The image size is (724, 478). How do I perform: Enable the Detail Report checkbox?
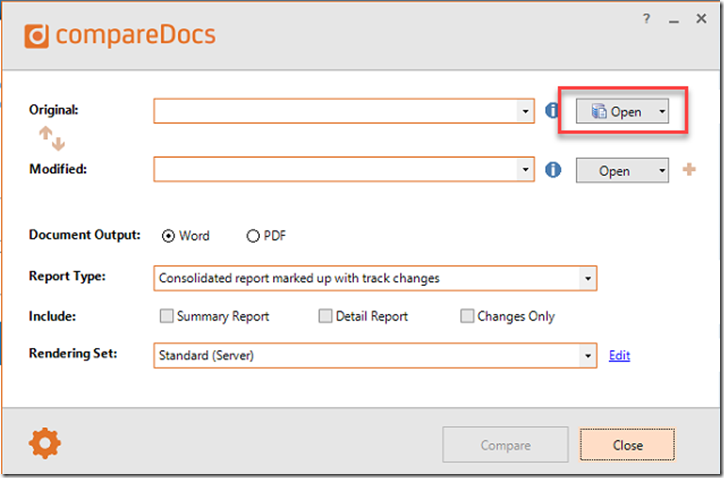point(325,316)
